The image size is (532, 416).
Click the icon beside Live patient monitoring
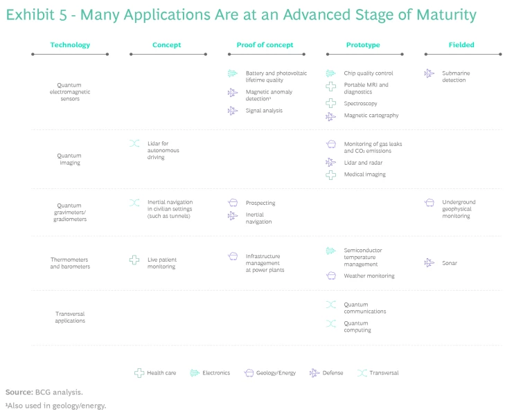pyautogui.click(x=134, y=260)
